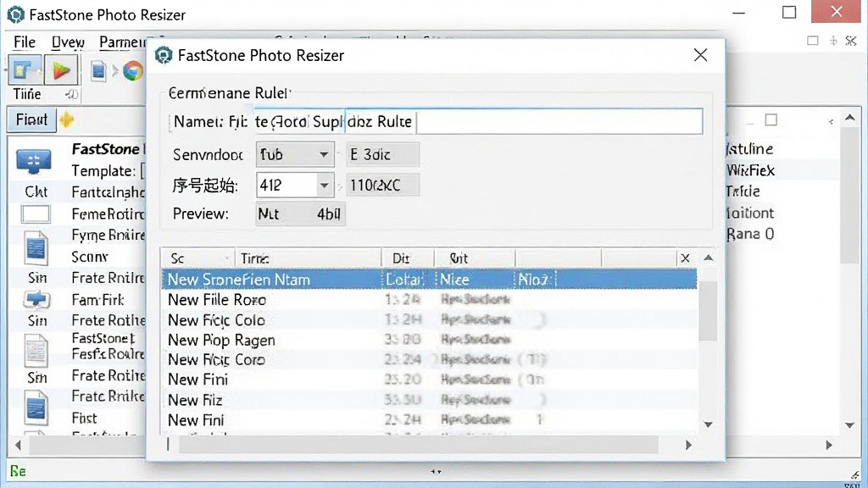Click main window horizontal scrollbar left arrow

(18, 445)
